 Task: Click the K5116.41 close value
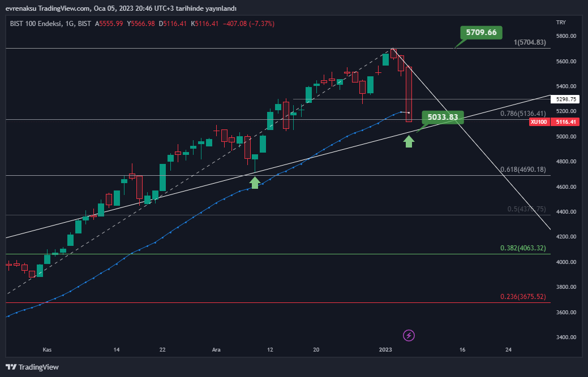click(204, 24)
